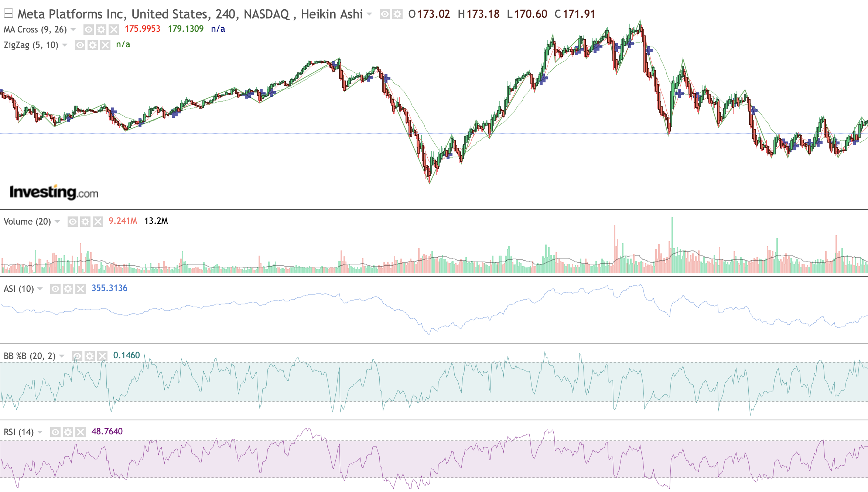Image resolution: width=868 pixels, height=492 pixels.
Task: Remove the ASI indicator with its X
Action: (x=81, y=289)
